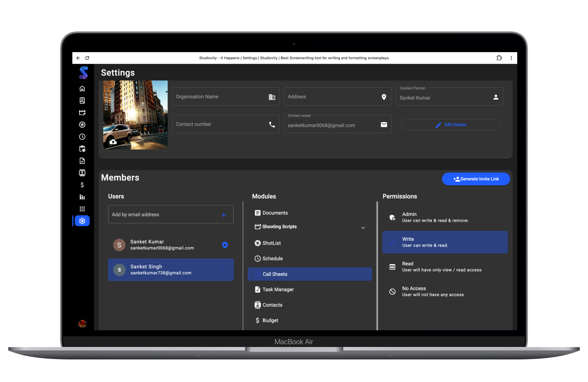The image size is (588, 382).
Task: Choose the Read permission option
Action: tap(445, 267)
